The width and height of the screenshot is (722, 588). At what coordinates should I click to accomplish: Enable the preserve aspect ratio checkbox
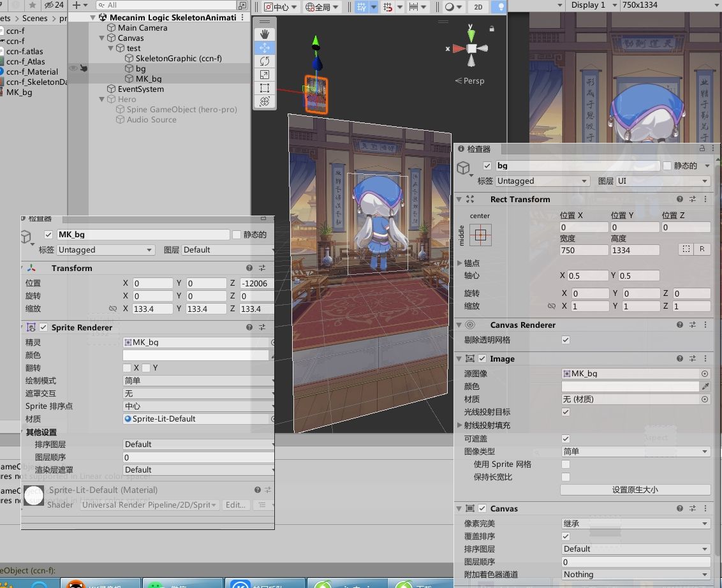(566, 477)
